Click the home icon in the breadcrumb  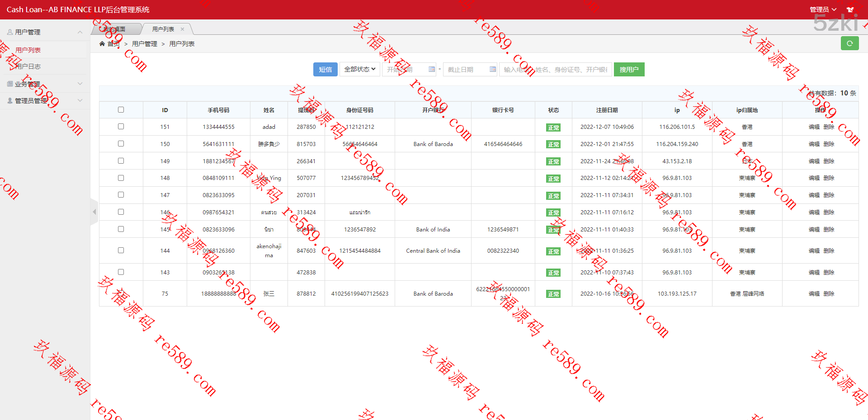point(102,44)
